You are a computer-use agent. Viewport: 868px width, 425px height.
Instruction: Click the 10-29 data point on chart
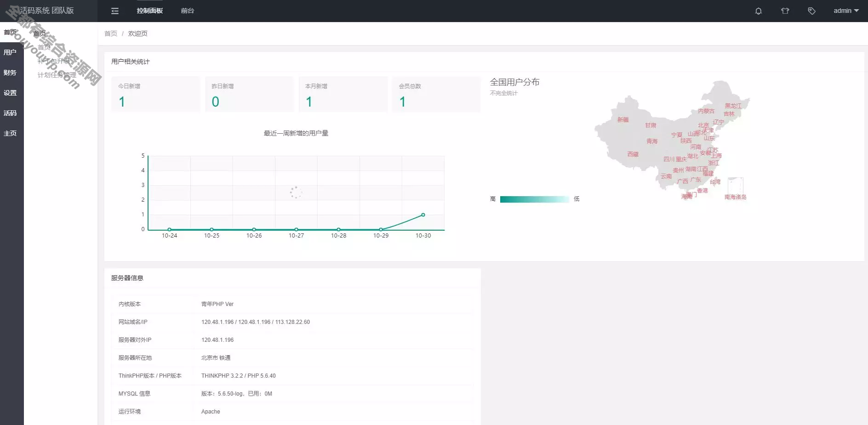[381, 229]
